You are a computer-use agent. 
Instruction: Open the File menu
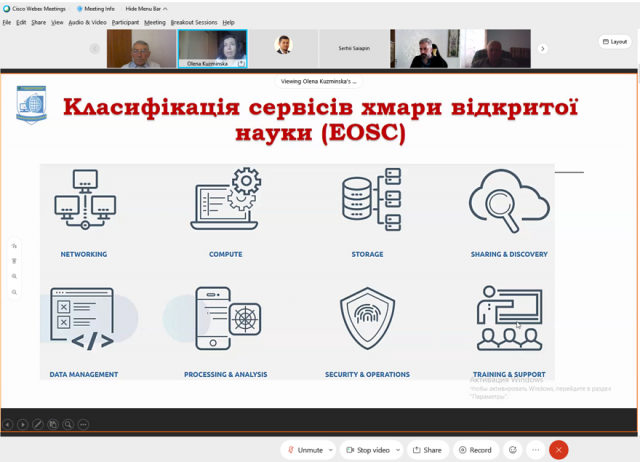7,22
